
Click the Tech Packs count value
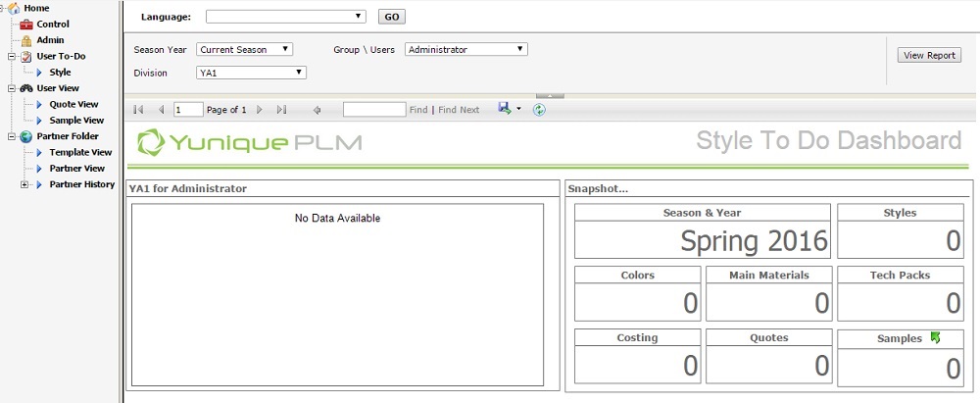click(x=954, y=304)
